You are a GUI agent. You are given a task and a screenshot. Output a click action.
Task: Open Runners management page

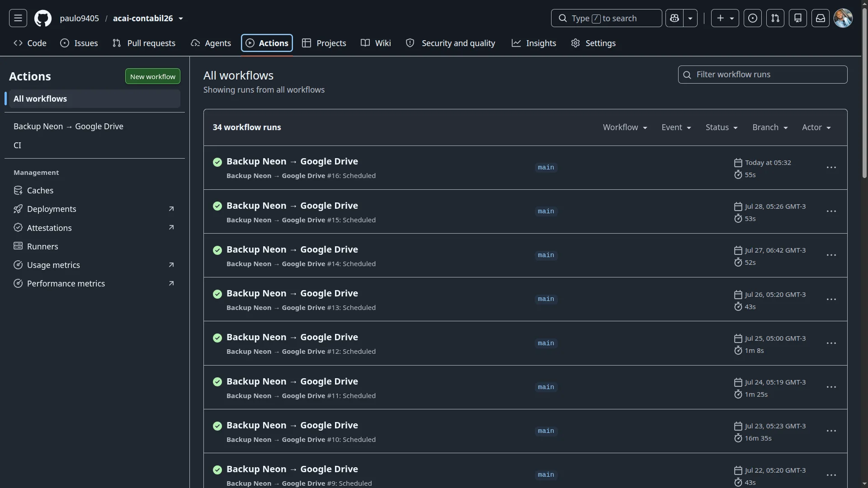pos(94,246)
